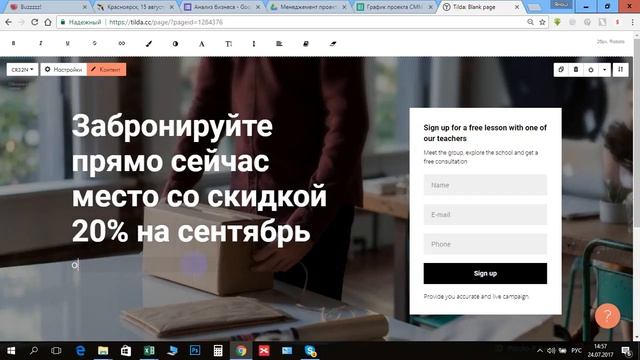Go back in the browser
Screen dimensions: 640x360
point(8,22)
